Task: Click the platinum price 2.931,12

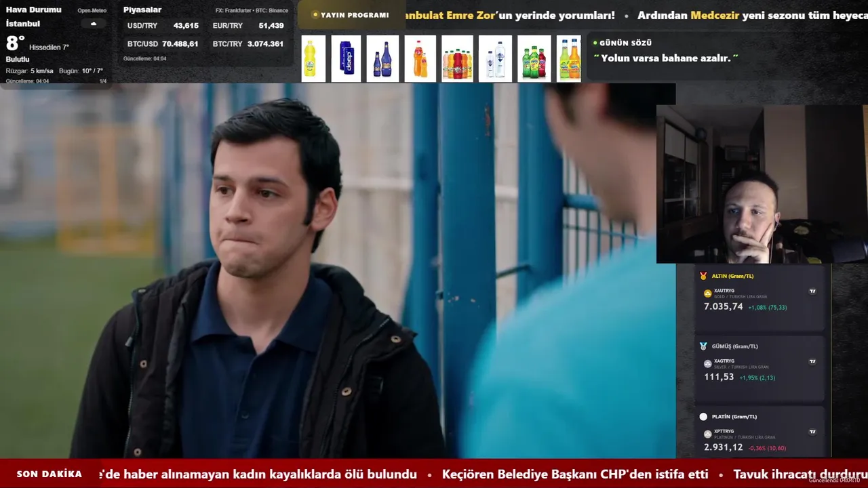Action: coord(724,447)
